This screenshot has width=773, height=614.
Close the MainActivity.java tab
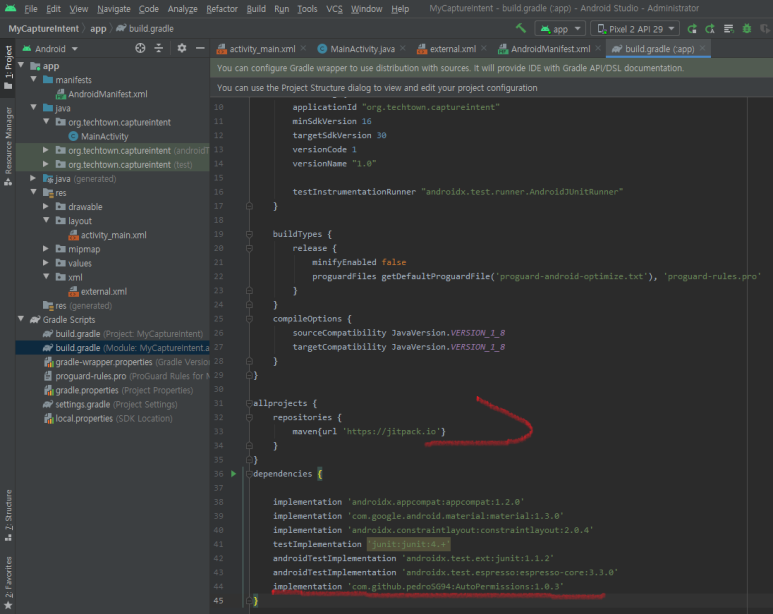click(x=403, y=48)
